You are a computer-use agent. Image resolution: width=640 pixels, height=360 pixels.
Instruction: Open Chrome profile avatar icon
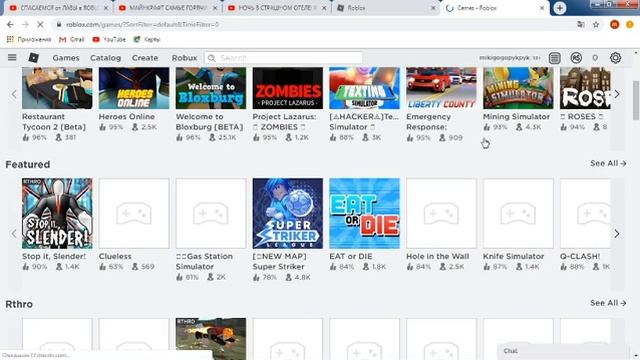(614, 24)
